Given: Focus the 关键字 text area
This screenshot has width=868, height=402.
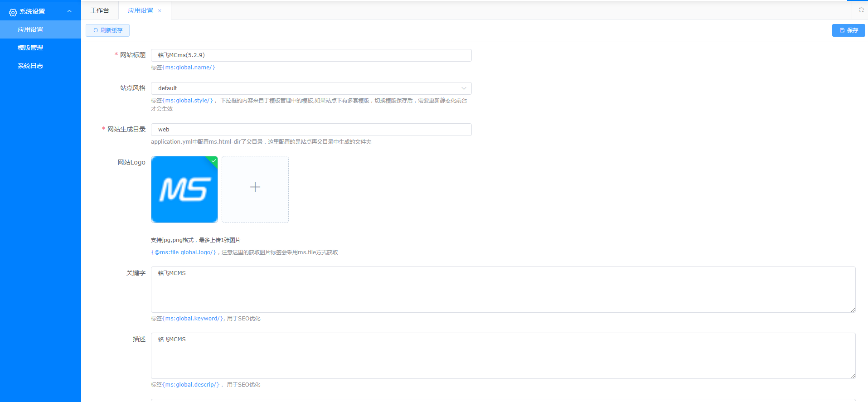Looking at the screenshot, I should tap(503, 290).
